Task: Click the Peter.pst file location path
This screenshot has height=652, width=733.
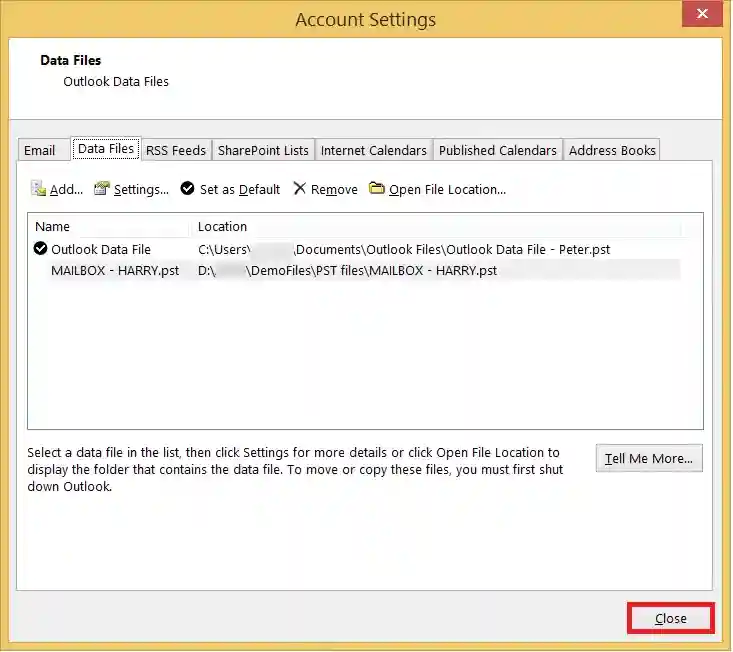Action: coord(404,250)
